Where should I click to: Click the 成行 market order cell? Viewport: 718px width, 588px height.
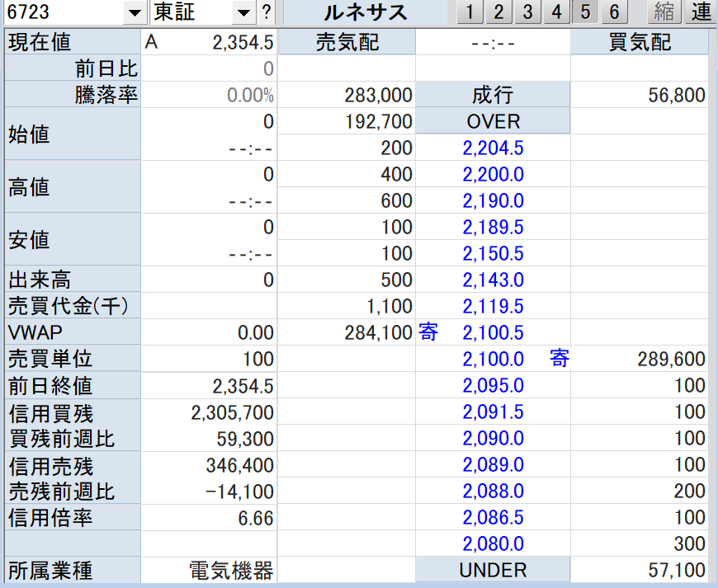pyautogui.click(x=493, y=95)
